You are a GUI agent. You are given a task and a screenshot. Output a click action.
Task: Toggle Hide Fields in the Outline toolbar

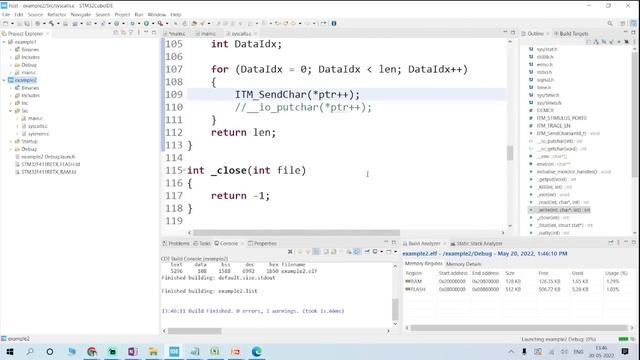(604, 42)
